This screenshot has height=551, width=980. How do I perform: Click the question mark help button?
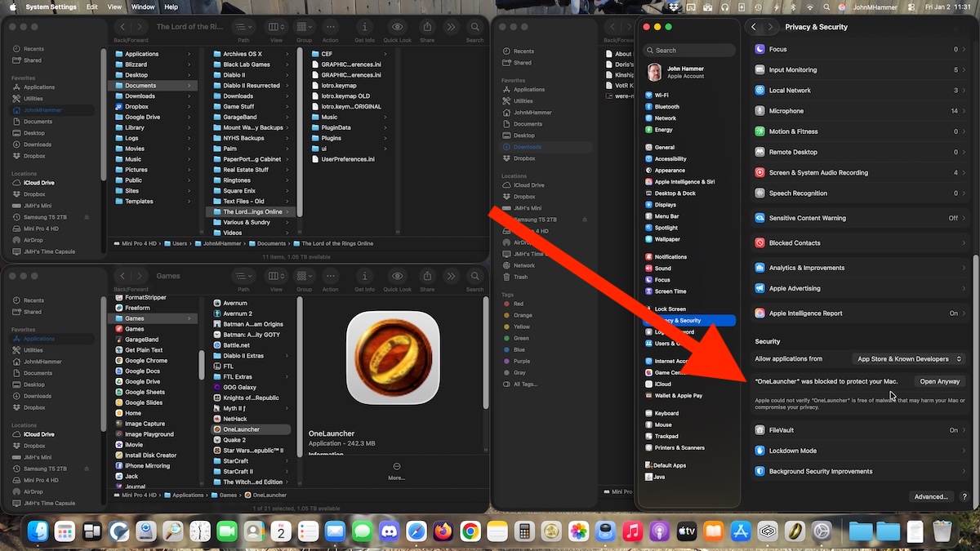point(964,496)
